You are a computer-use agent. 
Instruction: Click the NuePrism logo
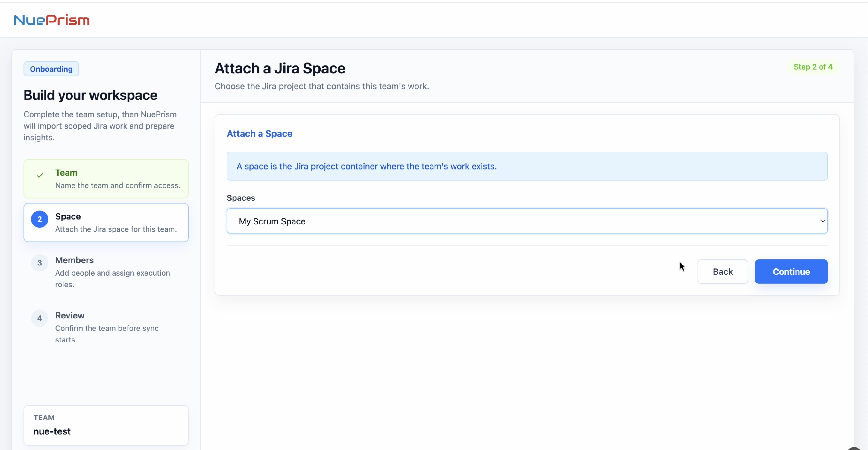(51, 20)
